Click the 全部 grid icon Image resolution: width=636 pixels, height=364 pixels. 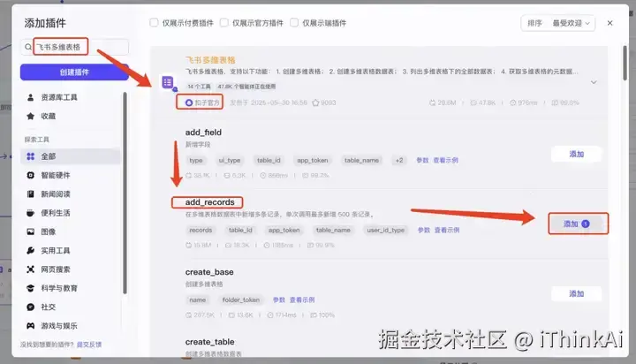coord(30,156)
